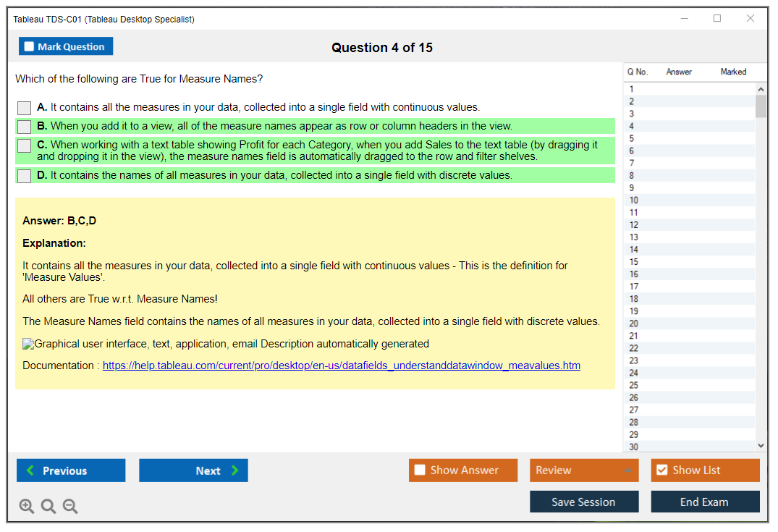Image resolution: width=778 pixels, height=532 pixels.
Task: Click the reset zoom magnifier icon
Action: 48,506
